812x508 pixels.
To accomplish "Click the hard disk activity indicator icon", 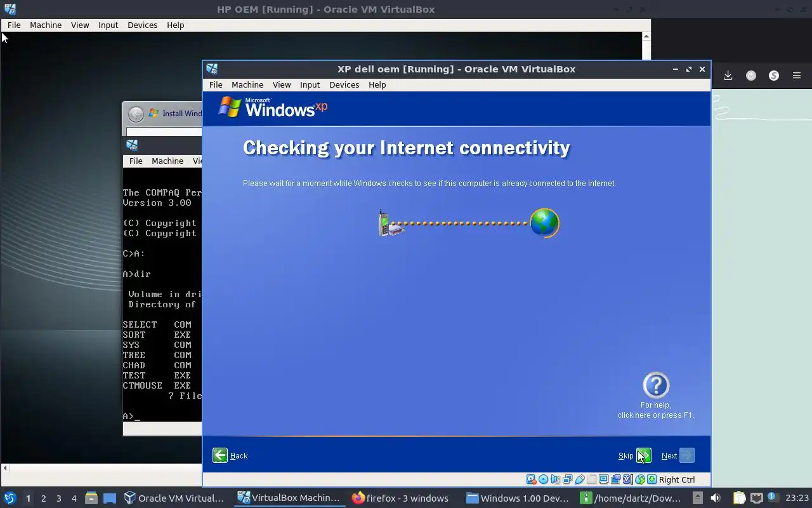I will coord(531,479).
